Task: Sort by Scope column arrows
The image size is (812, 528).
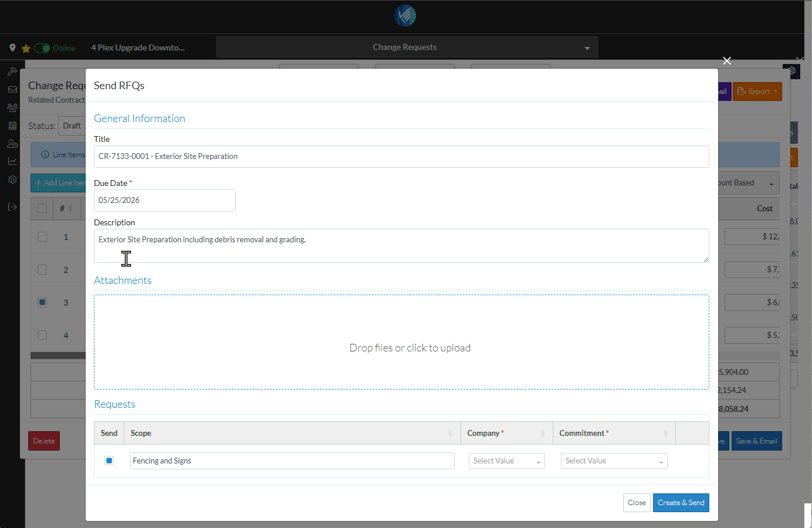Action: (451, 434)
